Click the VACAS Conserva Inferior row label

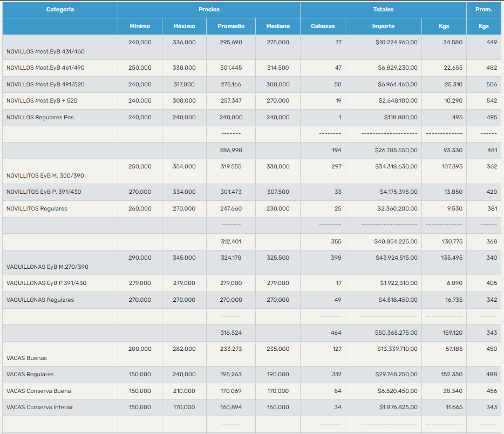pyautogui.click(x=40, y=408)
